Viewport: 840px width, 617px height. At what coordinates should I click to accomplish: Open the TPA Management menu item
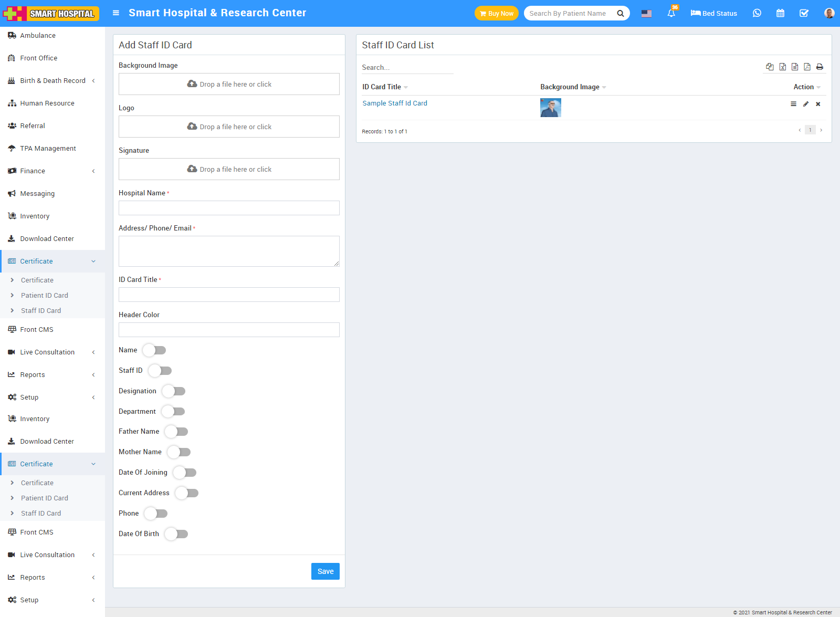click(48, 149)
